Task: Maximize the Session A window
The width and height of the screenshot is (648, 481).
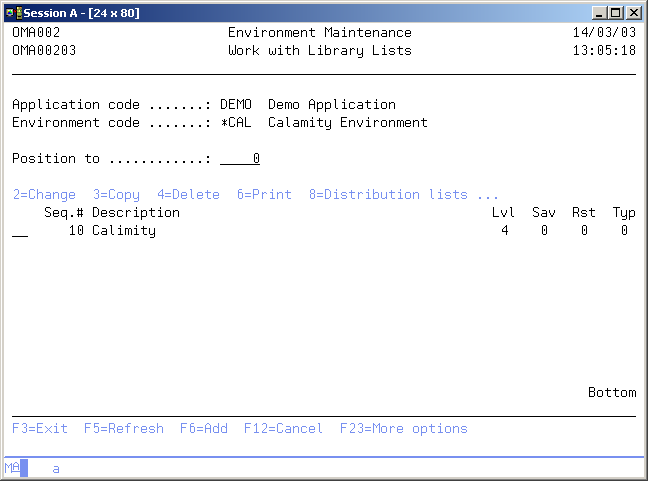Action: click(617, 12)
